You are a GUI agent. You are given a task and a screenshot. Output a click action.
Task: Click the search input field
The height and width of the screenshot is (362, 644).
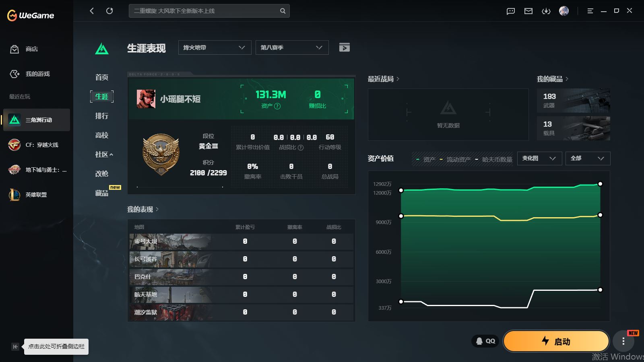205,11
